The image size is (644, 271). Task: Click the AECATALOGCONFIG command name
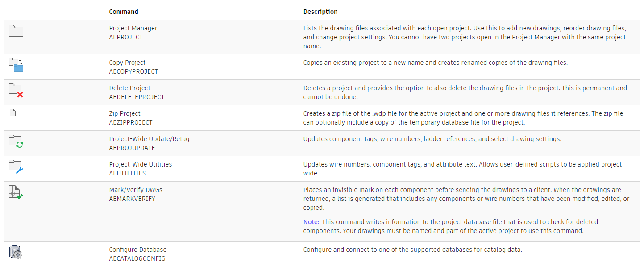pos(137,258)
